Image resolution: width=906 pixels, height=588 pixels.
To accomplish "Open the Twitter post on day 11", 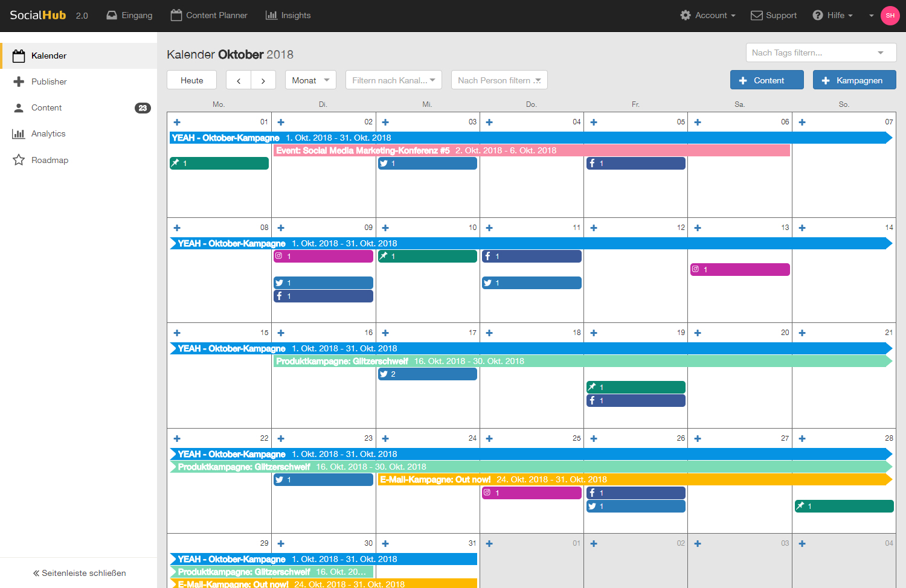I will [x=532, y=283].
